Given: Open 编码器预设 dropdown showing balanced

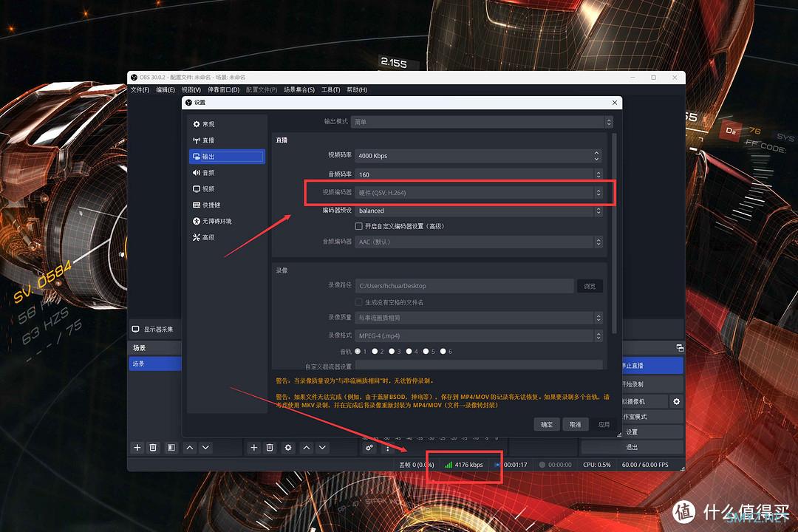Looking at the screenshot, I should click(x=478, y=211).
